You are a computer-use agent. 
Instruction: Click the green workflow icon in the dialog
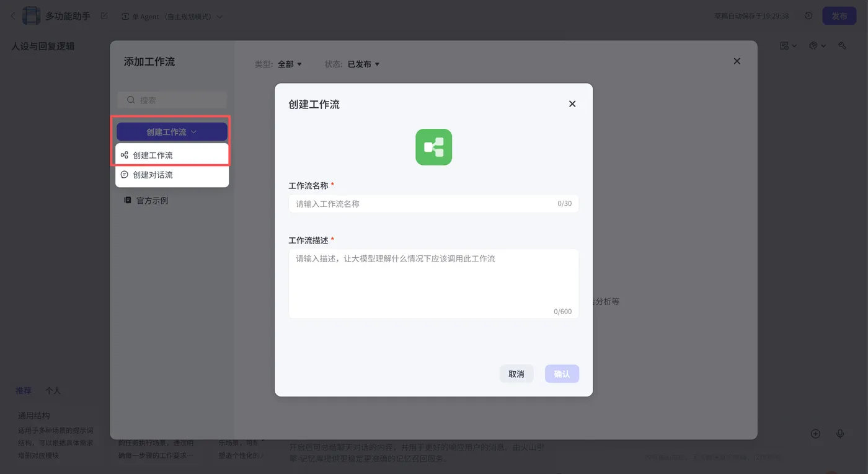(433, 147)
